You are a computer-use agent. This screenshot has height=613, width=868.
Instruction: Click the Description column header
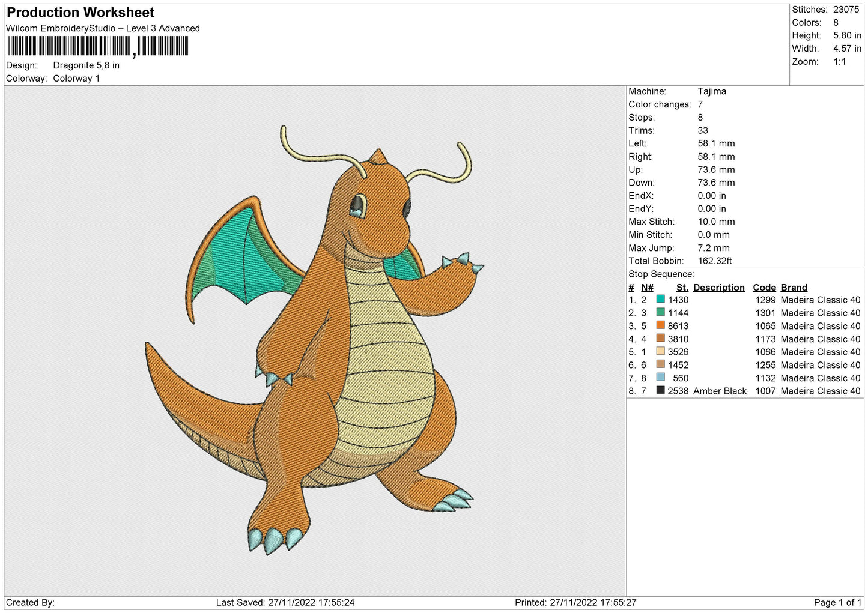tap(718, 288)
